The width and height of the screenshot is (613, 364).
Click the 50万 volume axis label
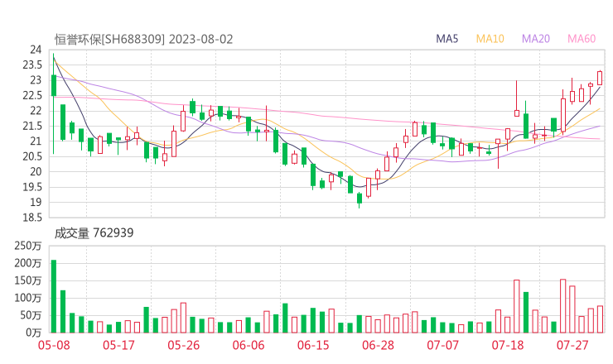31,315
